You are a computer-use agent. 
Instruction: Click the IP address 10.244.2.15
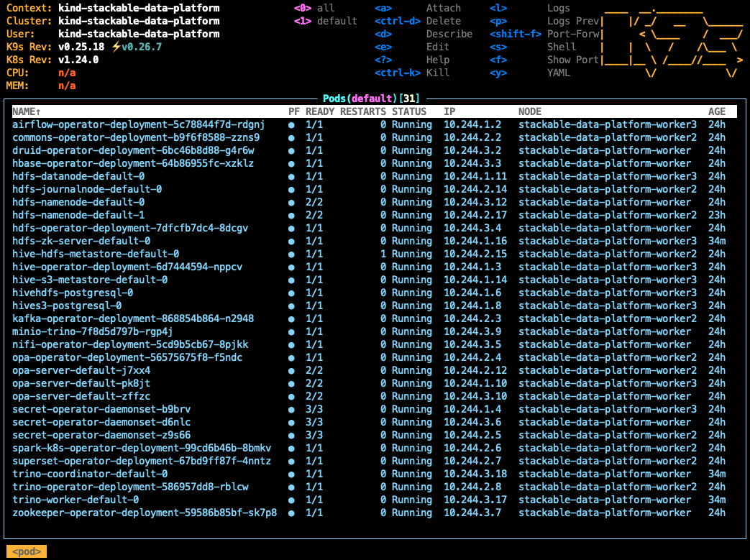[x=475, y=254]
